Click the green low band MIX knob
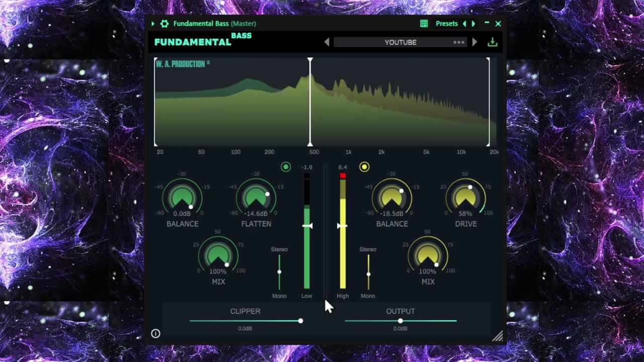 (218, 255)
